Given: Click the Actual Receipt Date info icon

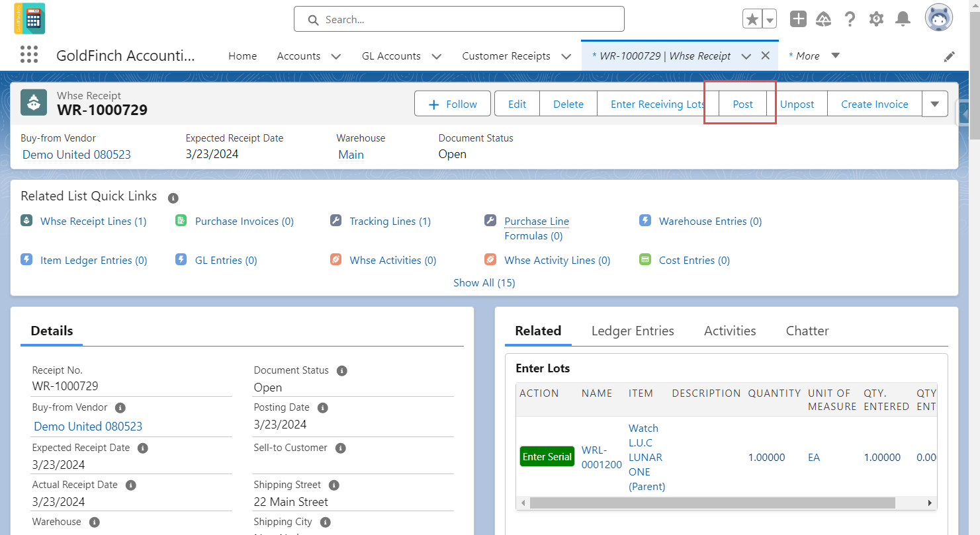Looking at the screenshot, I should point(131,485).
